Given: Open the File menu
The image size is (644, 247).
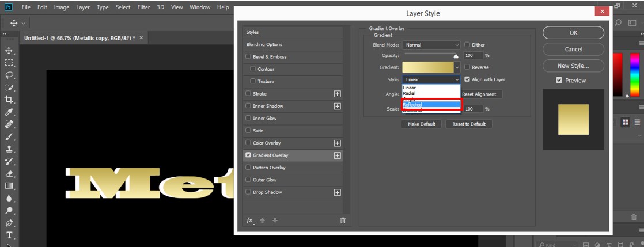Looking at the screenshot, I should pyautogui.click(x=26, y=7).
